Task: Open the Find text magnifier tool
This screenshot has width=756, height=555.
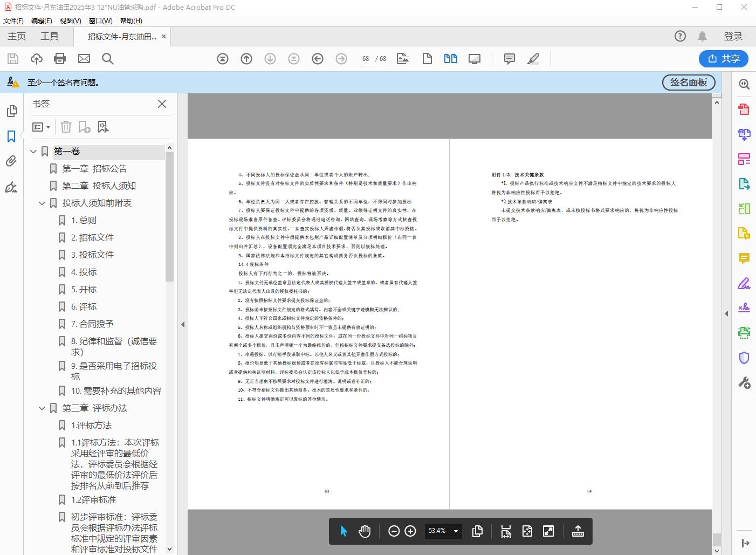Action: 108,59
